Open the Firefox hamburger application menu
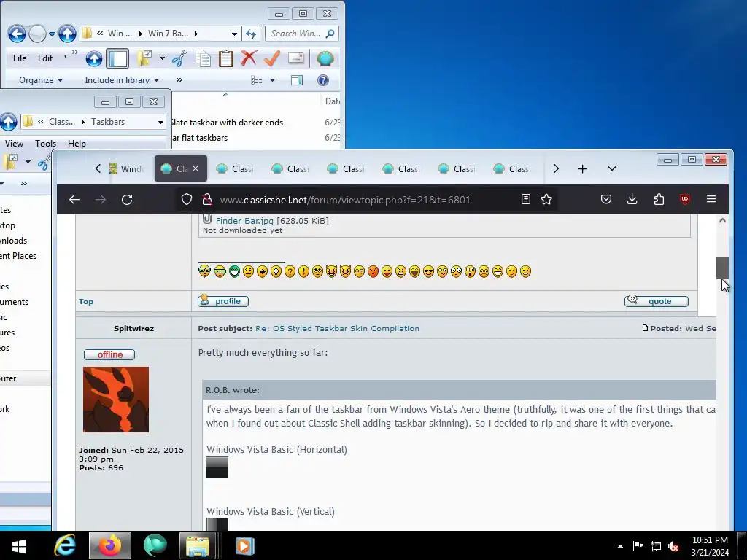Image resolution: width=747 pixels, height=560 pixels. (x=711, y=199)
